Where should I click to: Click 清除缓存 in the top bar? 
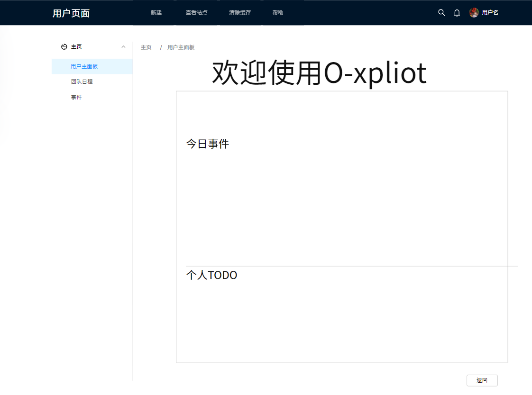[x=240, y=12]
